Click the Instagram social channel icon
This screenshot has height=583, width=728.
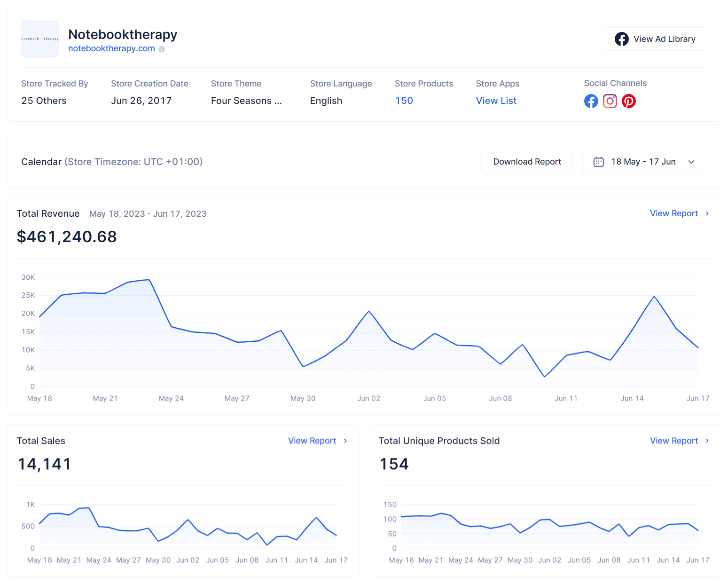click(610, 101)
